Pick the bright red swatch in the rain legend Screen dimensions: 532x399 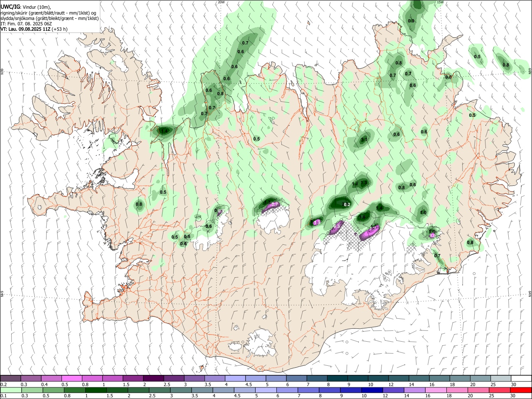(x=521, y=390)
